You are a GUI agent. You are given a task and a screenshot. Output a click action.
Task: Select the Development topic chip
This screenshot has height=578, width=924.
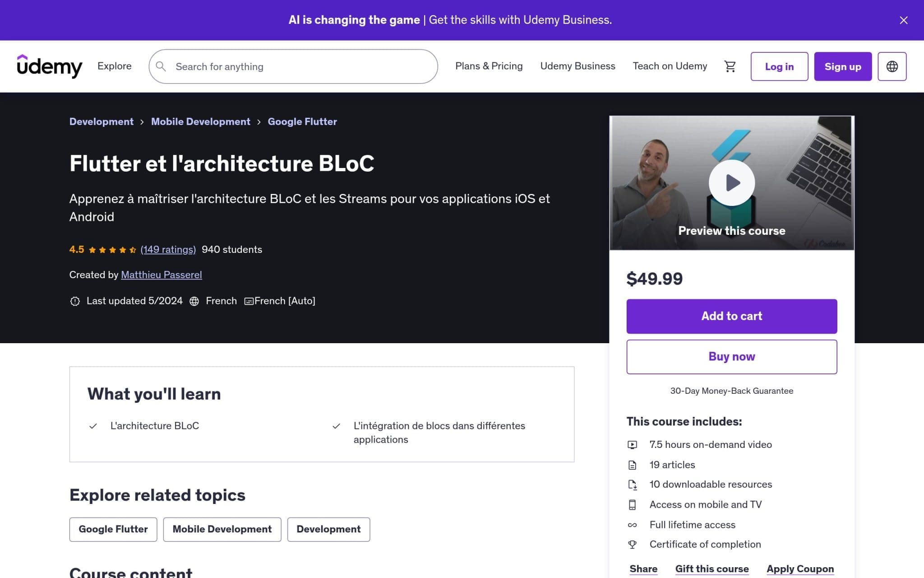pos(328,529)
